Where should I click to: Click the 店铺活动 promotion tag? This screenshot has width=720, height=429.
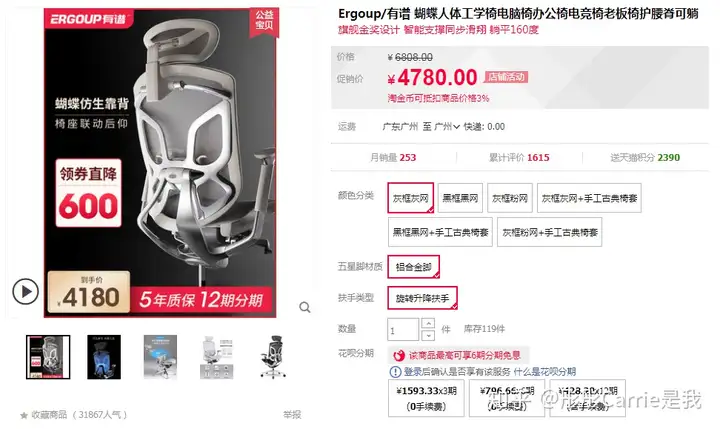tap(506, 77)
